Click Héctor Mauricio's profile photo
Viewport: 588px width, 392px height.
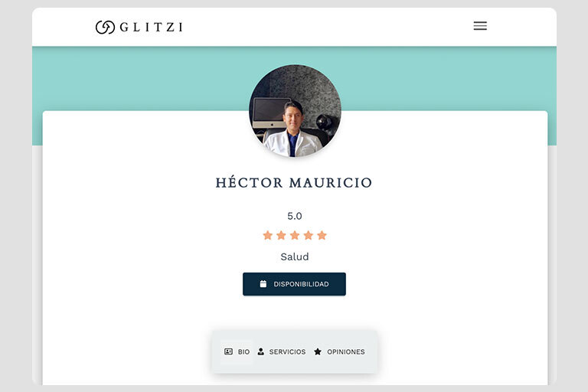(x=295, y=111)
